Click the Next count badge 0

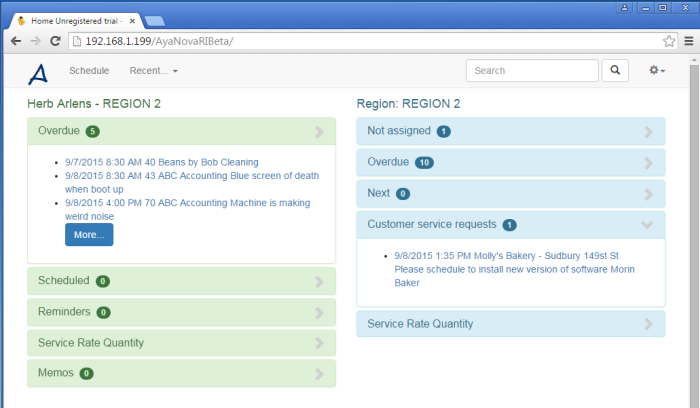(403, 194)
